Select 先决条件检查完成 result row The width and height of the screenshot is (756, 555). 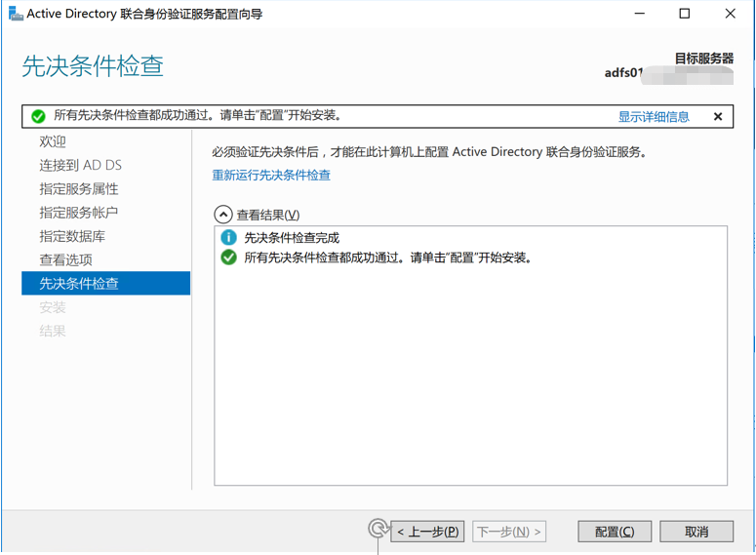coord(292,238)
